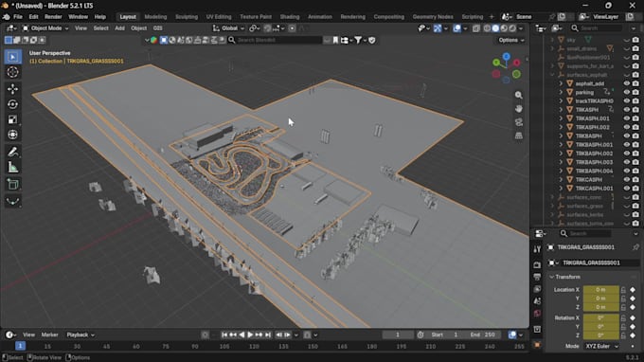The width and height of the screenshot is (644, 362).
Task: Open the Render menu
Action: 53,17
